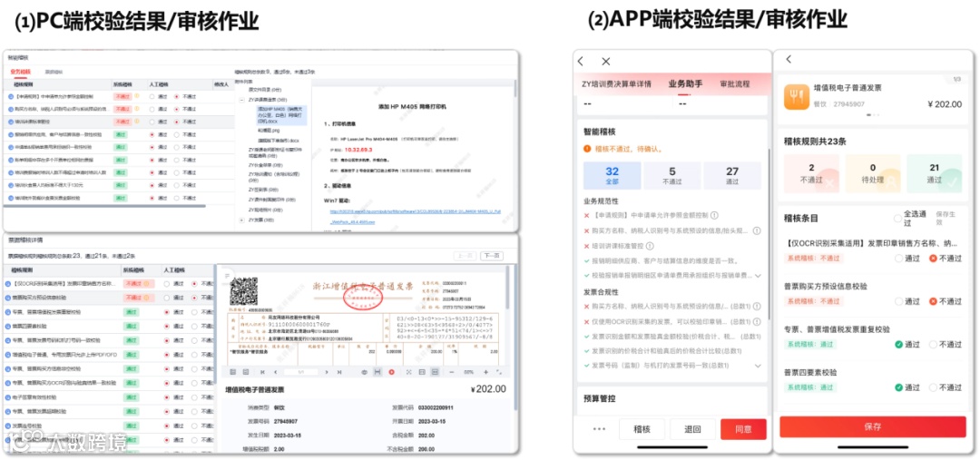The image size is (980, 460).
Task: Tap info icon after 仅使用OCR识别采集的发票 rule
Action: (757, 321)
